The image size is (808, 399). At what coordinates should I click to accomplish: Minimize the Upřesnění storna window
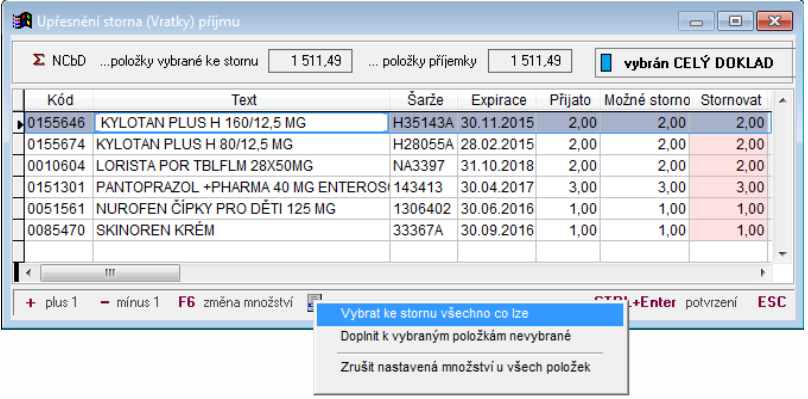pos(697,22)
